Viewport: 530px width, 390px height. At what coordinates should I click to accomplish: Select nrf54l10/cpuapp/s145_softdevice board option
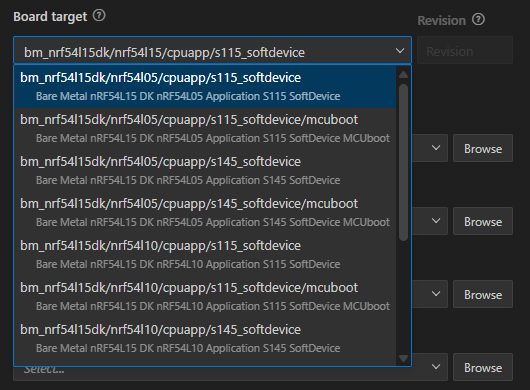(205, 338)
